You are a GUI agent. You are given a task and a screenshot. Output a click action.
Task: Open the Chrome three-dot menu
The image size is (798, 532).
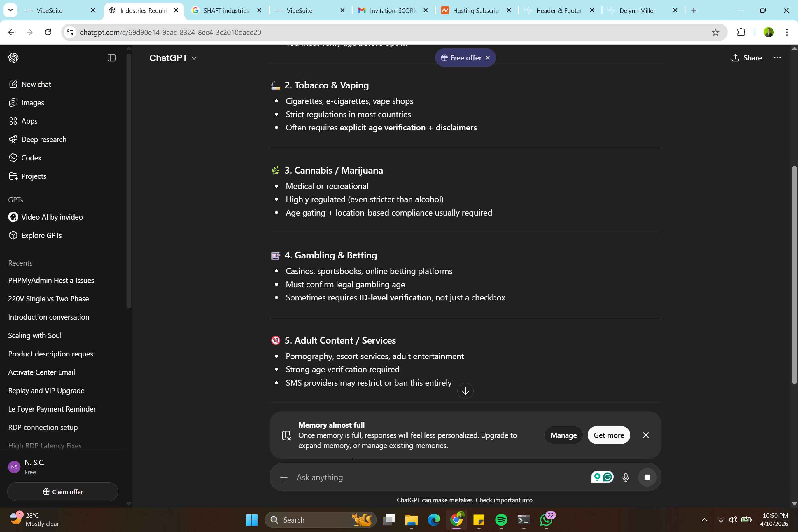click(787, 32)
